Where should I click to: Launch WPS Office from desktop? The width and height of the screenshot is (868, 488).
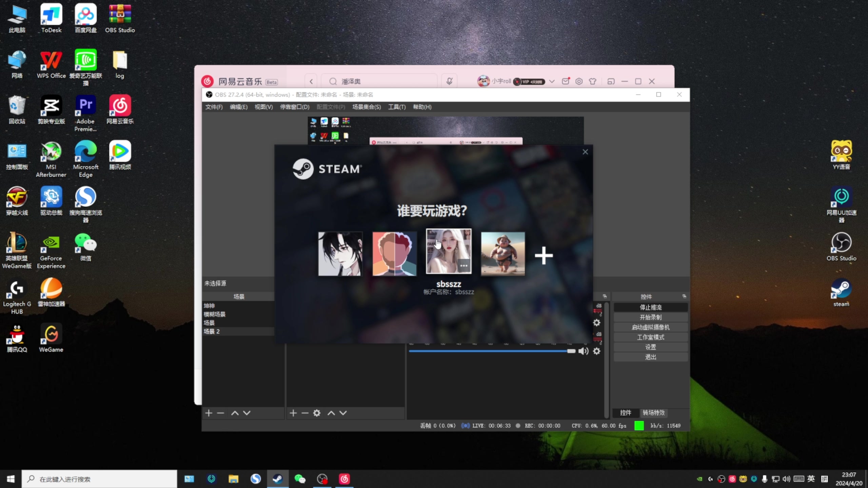point(51,64)
